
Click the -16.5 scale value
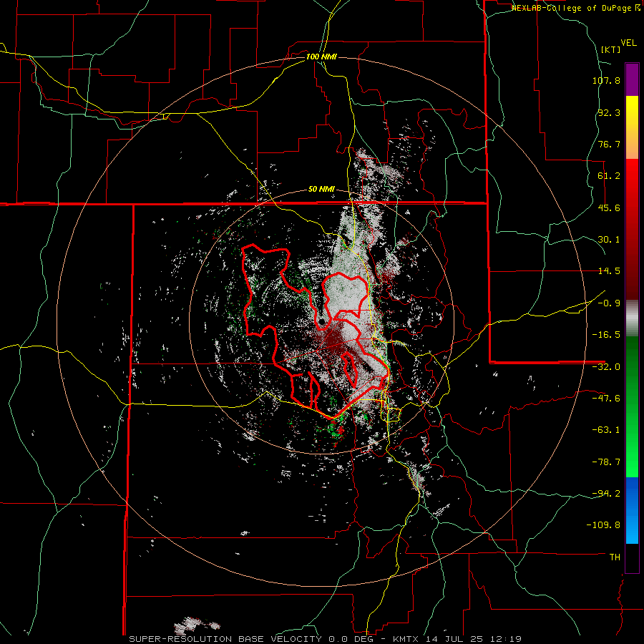[606, 335]
